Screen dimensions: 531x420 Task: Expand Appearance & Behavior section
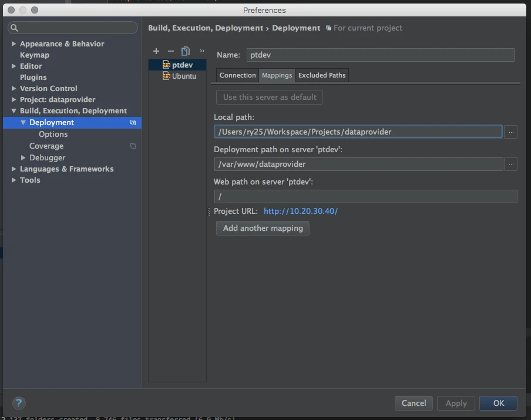(x=14, y=43)
